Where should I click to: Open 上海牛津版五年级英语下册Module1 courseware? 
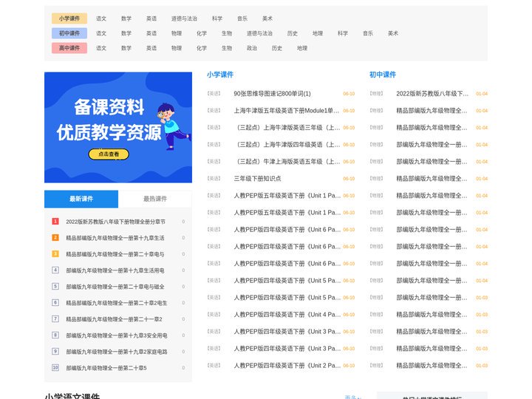tap(287, 111)
